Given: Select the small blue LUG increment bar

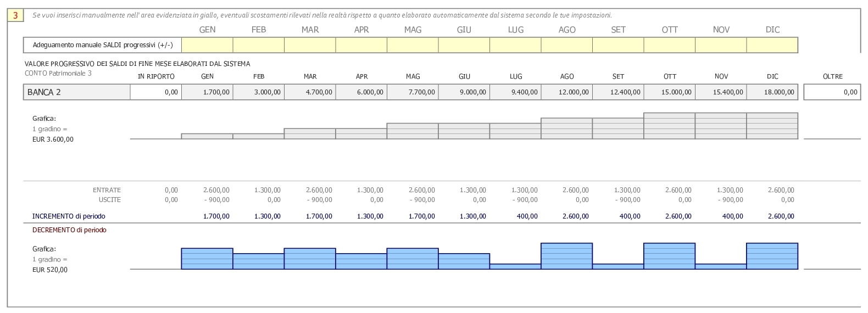Looking at the screenshot, I should (x=515, y=266).
